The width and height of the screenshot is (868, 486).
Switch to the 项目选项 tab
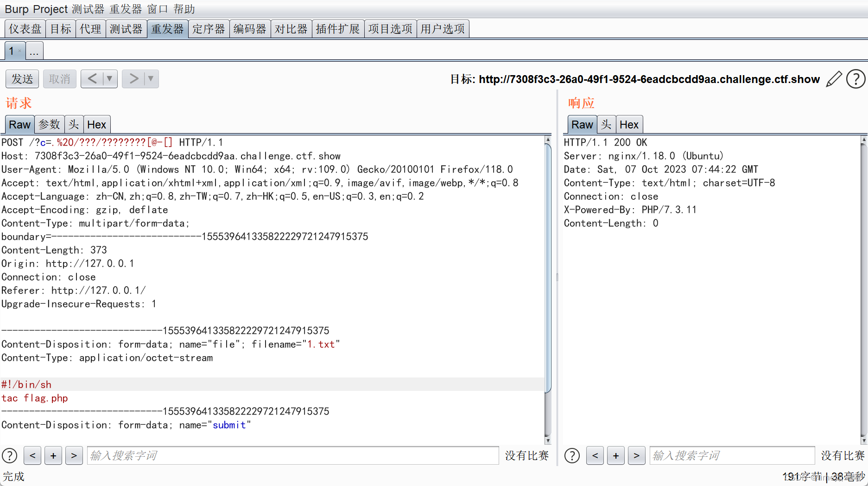click(390, 29)
